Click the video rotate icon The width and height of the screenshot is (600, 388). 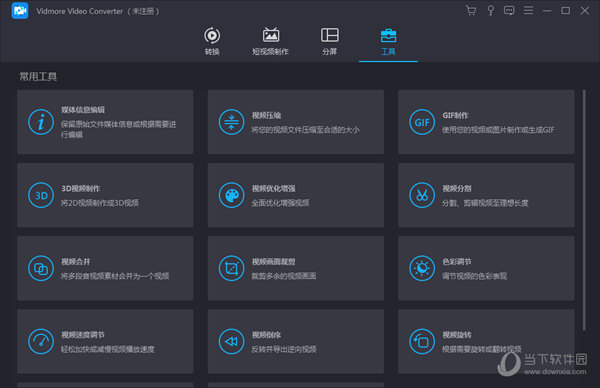coord(422,341)
